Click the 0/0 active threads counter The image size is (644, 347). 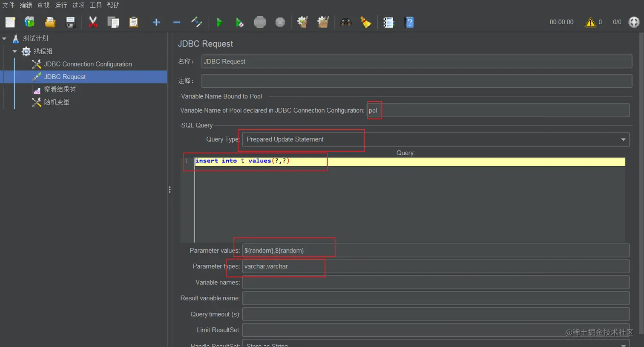click(617, 22)
